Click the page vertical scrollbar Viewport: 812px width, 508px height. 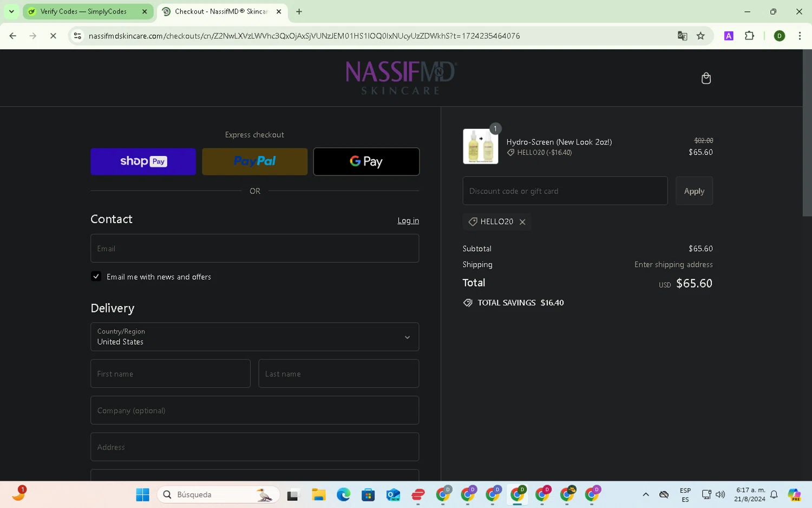tap(807, 134)
